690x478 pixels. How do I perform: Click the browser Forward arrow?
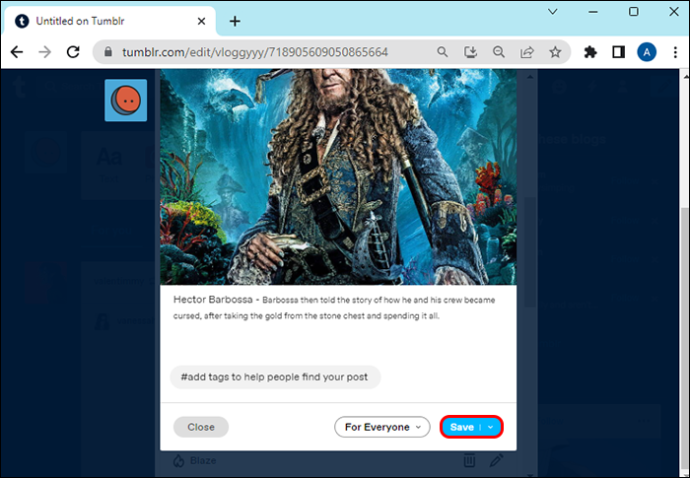45,52
